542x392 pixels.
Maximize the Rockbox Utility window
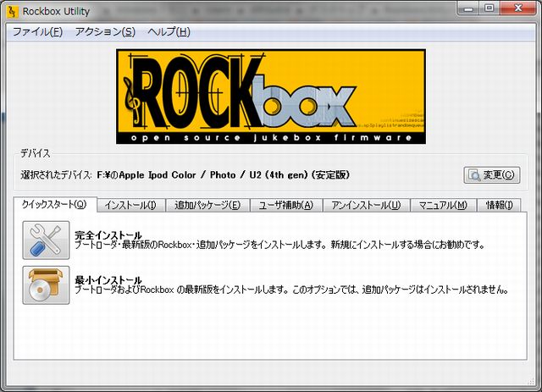coord(489,8)
